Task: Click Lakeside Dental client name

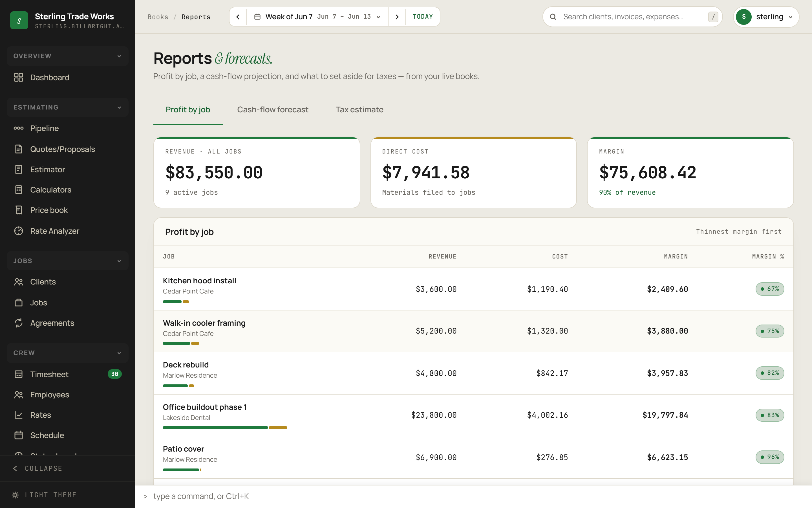Action: point(186,418)
